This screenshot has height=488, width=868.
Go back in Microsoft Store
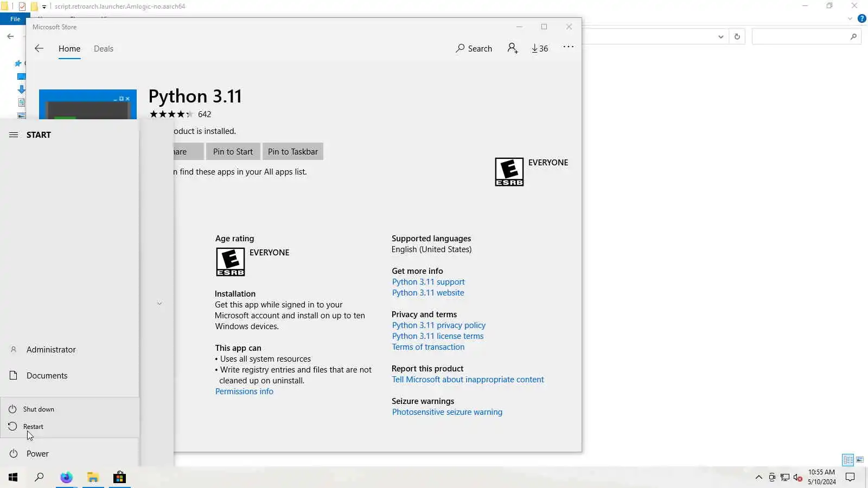click(x=39, y=48)
